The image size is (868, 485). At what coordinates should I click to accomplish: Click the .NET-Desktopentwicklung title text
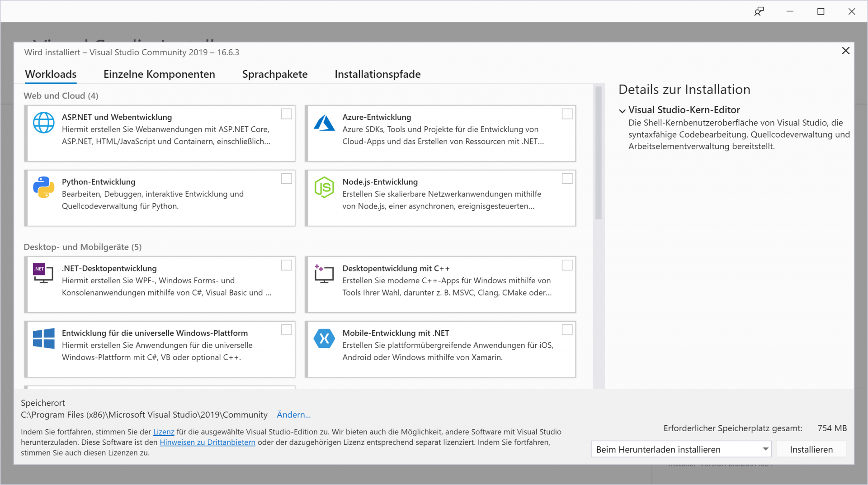109,268
